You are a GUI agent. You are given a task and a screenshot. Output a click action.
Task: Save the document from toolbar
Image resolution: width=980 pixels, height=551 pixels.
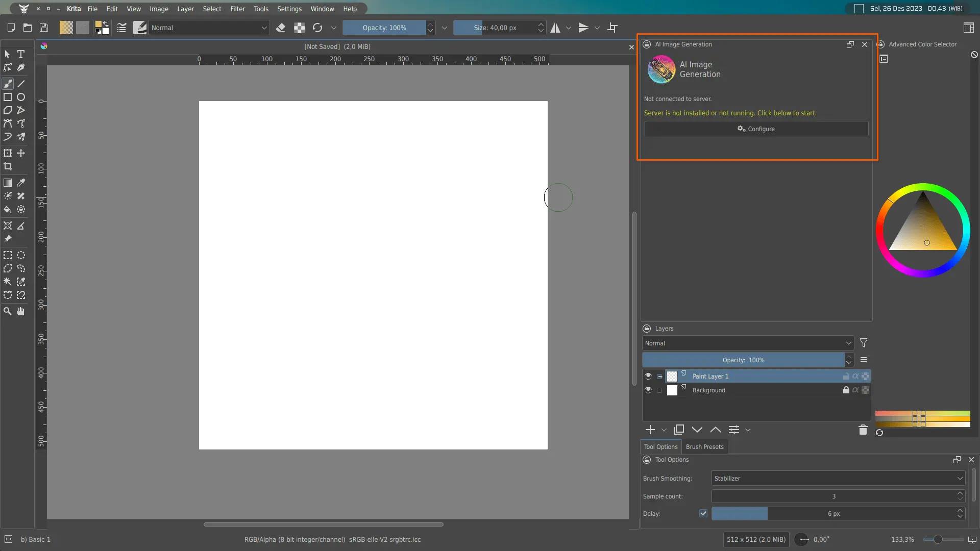click(44, 28)
